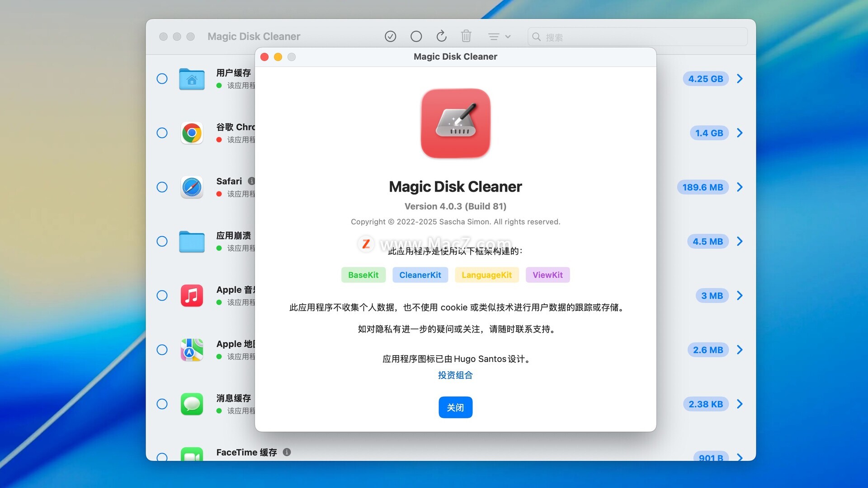Click the info icon beside FaceTime 缓存
This screenshot has height=488, width=868.
(x=287, y=452)
